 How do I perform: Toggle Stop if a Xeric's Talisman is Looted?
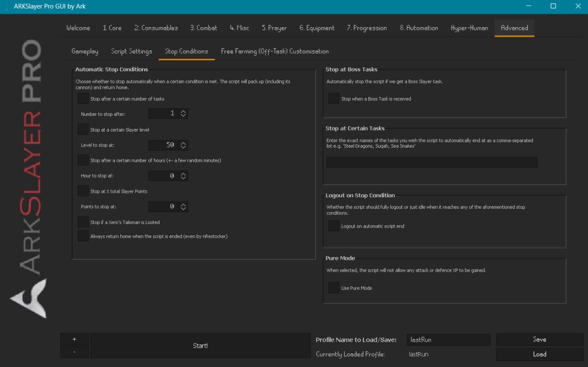coord(83,222)
